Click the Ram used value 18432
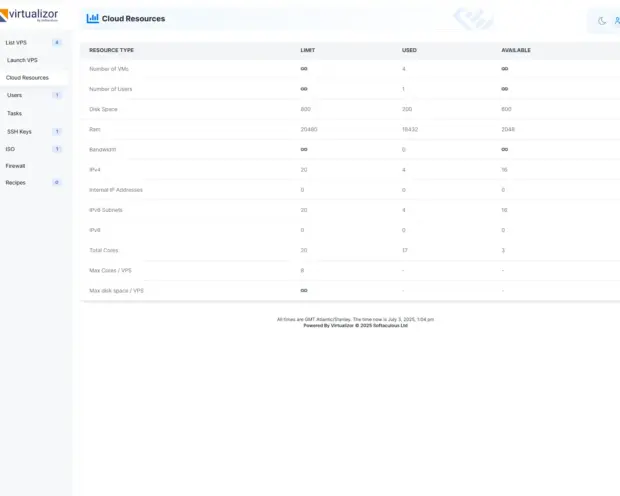This screenshot has width=620, height=496. coord(410,129)
